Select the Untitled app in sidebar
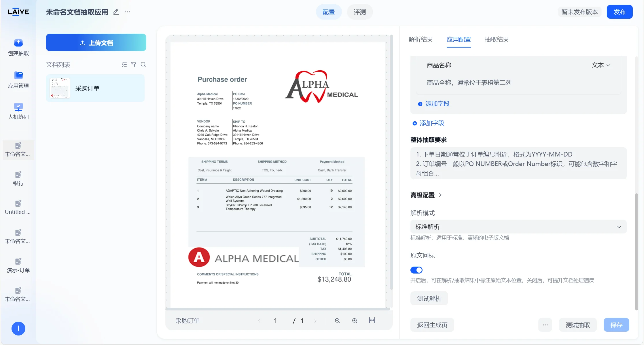Viewport: 644px width, 345px height. (x=18, y=208)
